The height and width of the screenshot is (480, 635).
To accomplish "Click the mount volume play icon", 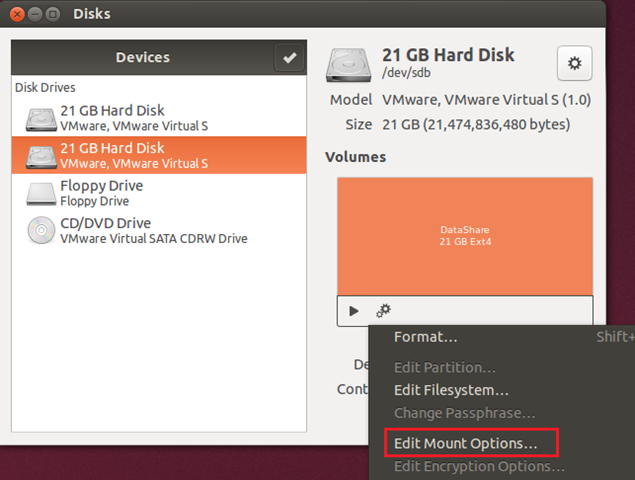I will click(354, 311).
